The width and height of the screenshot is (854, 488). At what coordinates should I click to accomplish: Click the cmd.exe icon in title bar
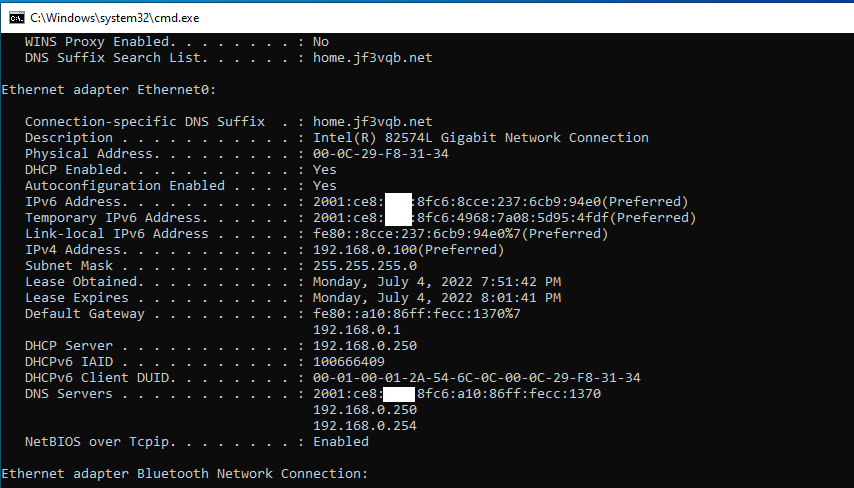(x=17, y=18)
